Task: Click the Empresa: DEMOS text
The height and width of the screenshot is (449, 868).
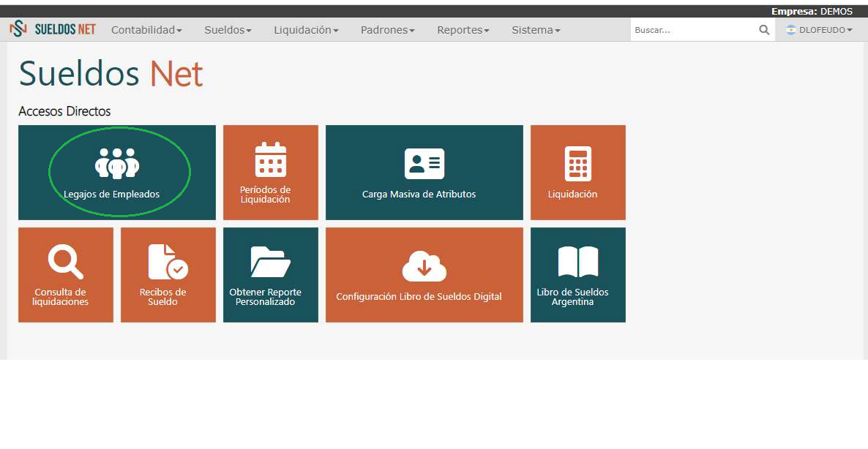Action: click(x=812, y=11)
